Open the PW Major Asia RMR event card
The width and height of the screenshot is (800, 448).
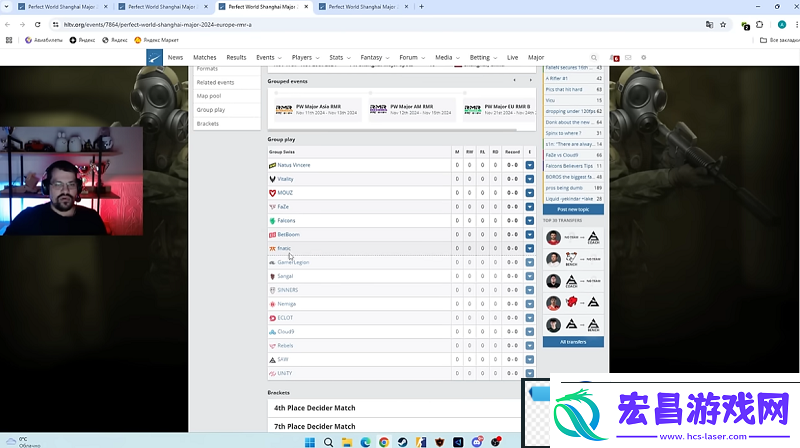pyautogui.click(x=317, y=109)
